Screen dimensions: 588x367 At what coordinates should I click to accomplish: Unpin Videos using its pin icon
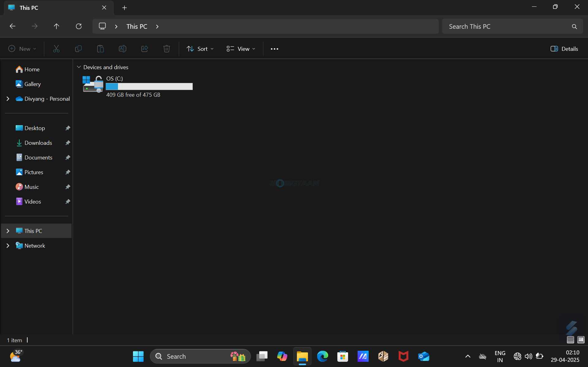[68, 201]
